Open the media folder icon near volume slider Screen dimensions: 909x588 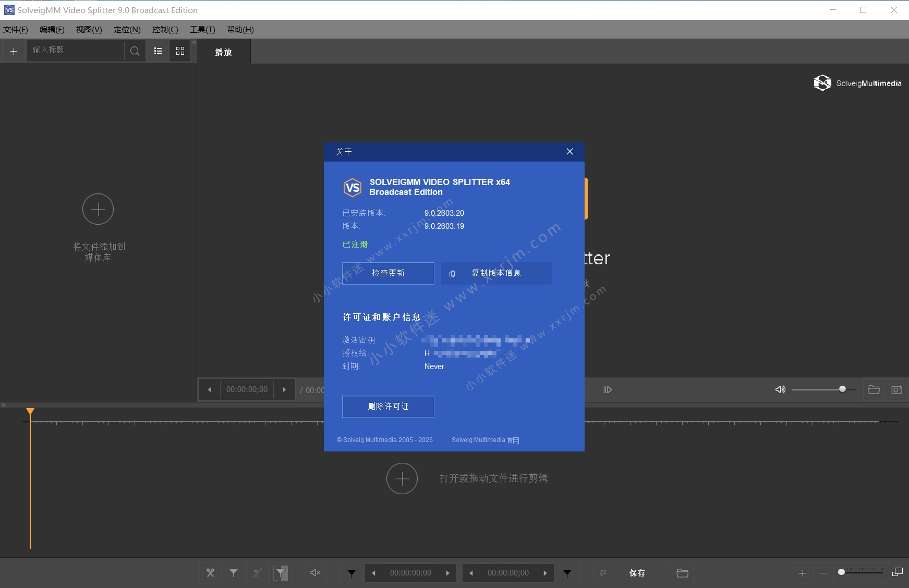[874, 389]
